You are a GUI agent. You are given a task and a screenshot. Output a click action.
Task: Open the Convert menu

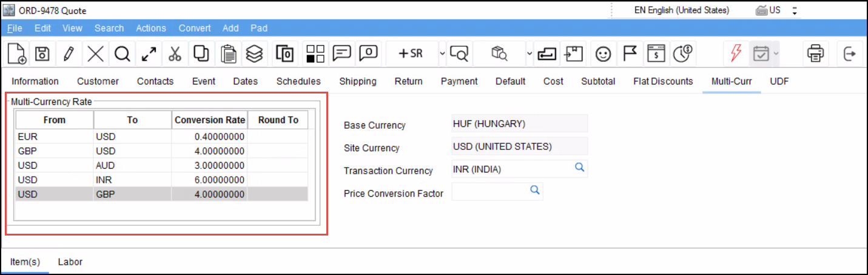(195, 28)
